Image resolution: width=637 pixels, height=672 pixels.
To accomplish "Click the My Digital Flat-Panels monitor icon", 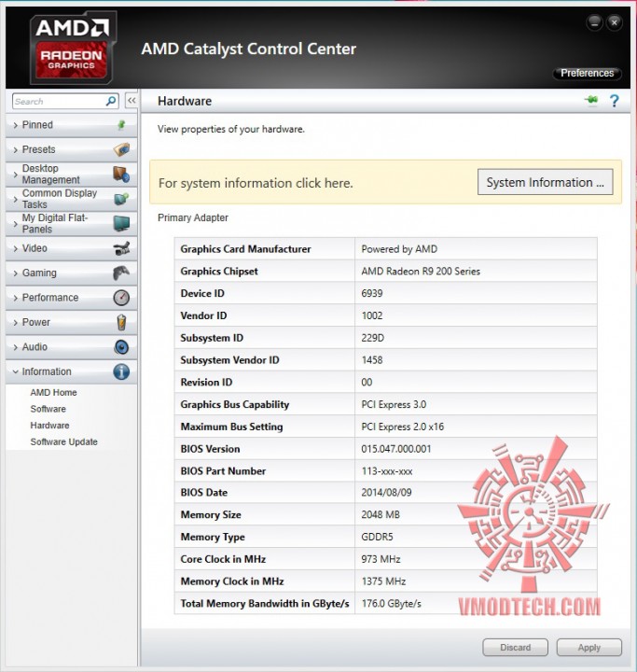I will [x=121, y=223].
